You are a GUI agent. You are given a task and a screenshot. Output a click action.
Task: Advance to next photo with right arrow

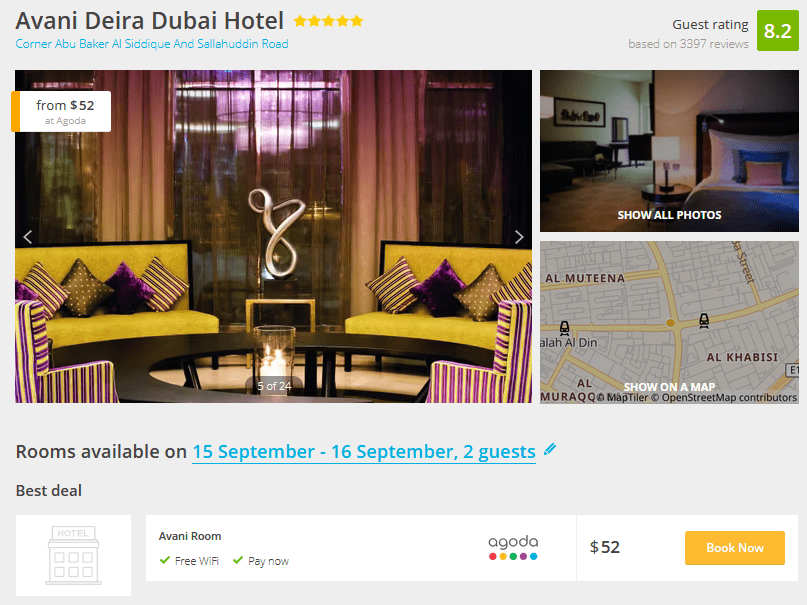(x=519, y=237)
